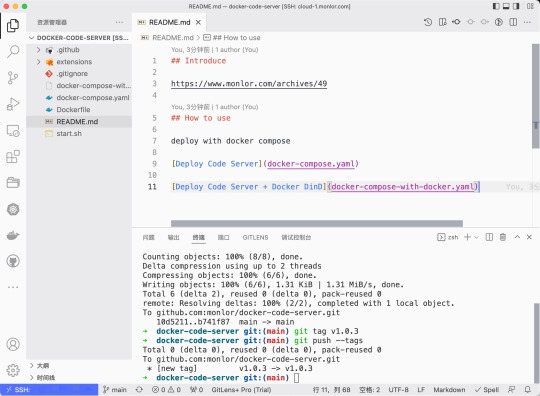Open the Kubernetes view in activity bar
Image resolution: width=540 pixels, height=396 pixels.
coord(13,209)
